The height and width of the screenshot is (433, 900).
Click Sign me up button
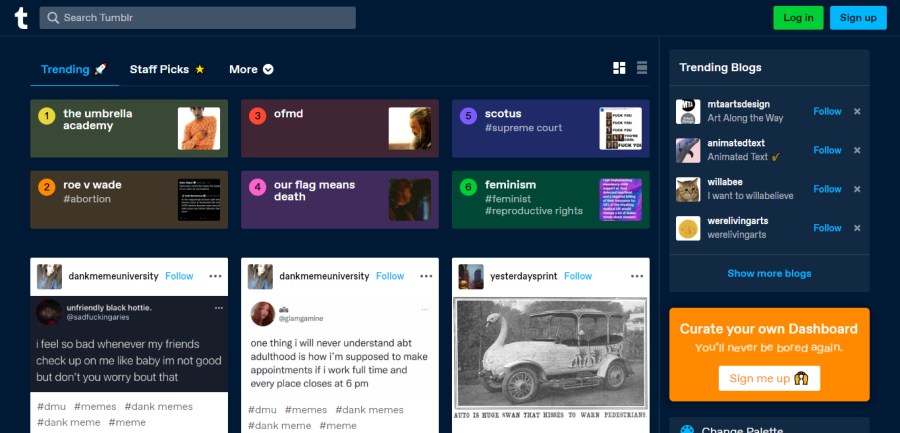pos(769,378)
